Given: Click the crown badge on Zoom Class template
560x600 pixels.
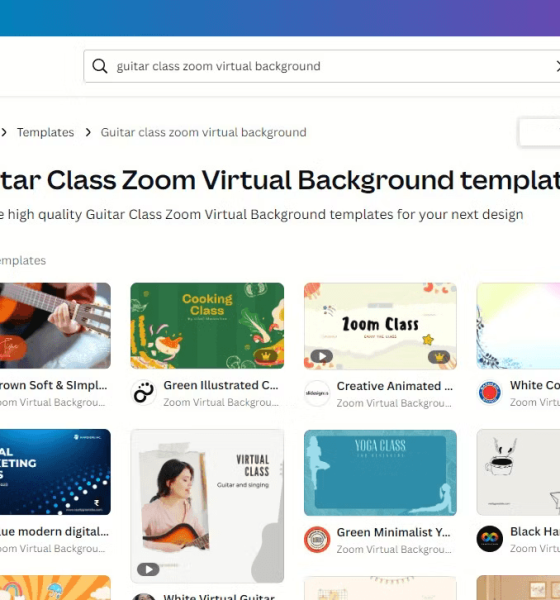Looking at the screenshot, I should tap(439, 357).
